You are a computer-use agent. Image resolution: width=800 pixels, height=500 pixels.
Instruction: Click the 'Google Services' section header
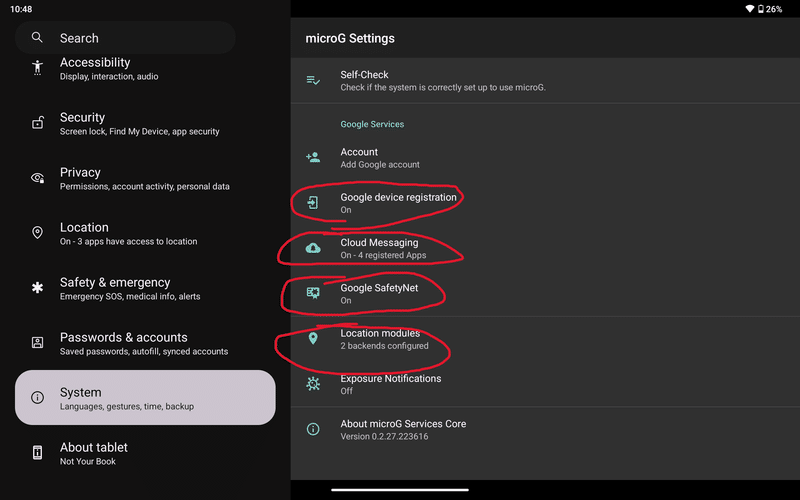(x=372, y=124)
